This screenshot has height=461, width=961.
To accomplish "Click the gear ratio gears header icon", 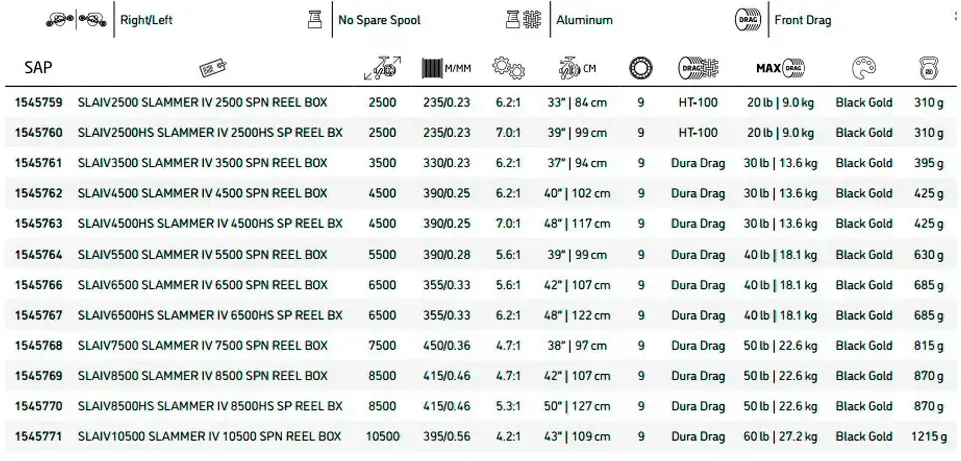I will coord(508,68).
